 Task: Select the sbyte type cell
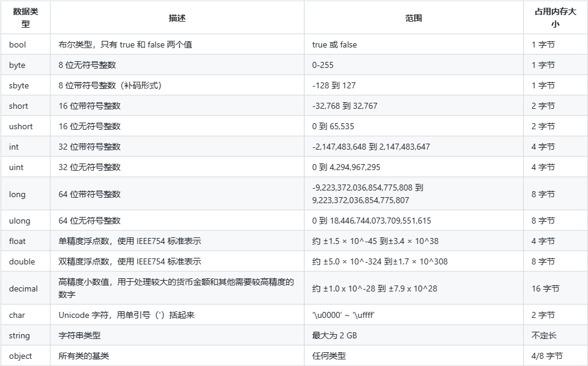(x=25, y=85)
